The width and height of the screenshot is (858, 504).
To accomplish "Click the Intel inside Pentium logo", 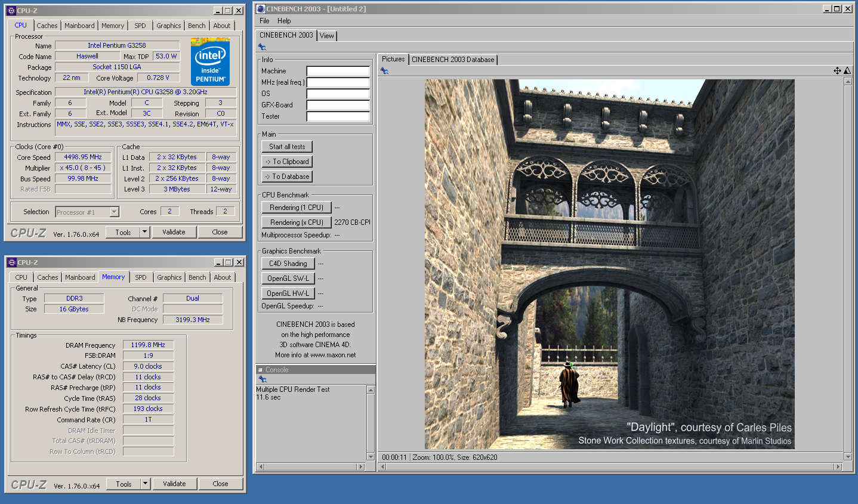I will (210, 61).
